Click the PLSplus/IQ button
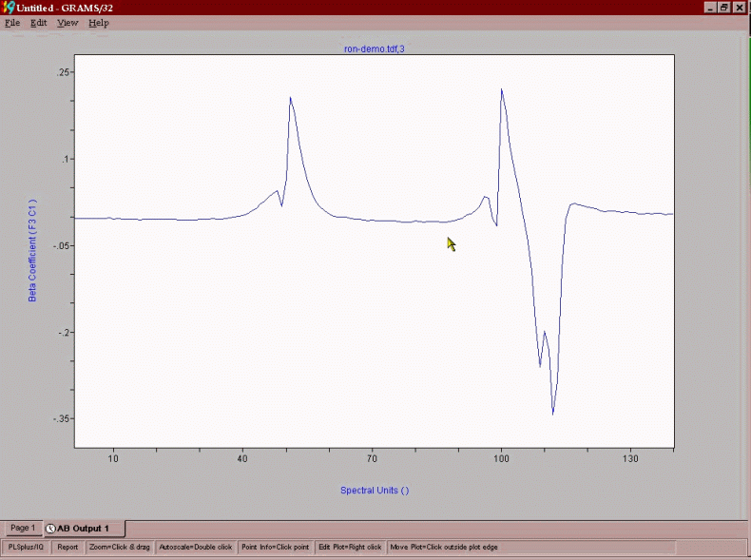The width and height of the screenshot is (751, 560). point(26,547)
